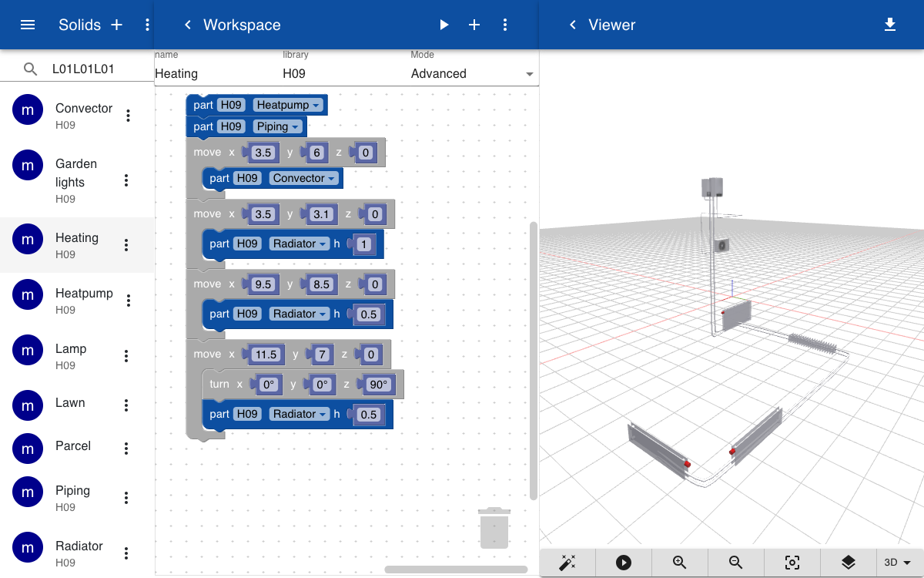Open Parcel item options menu
This screenshot has height=578, width=924.
click(126, 449)
